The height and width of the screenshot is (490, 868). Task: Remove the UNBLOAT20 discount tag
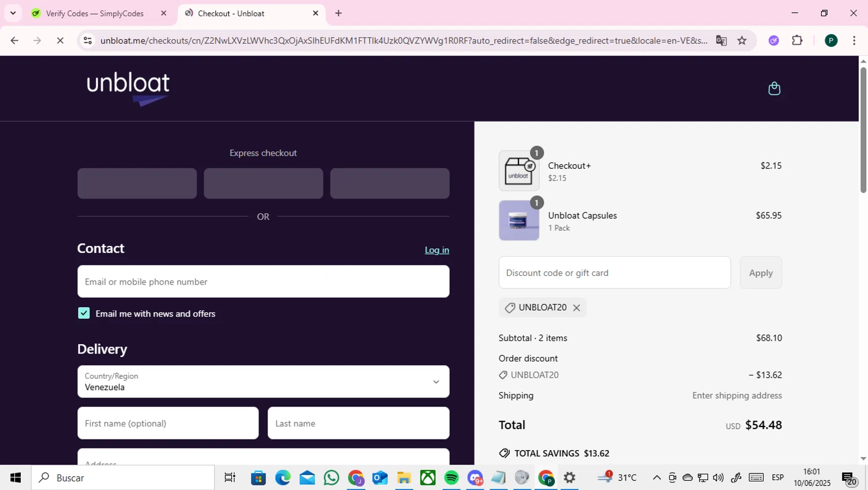tap(576, 308)
